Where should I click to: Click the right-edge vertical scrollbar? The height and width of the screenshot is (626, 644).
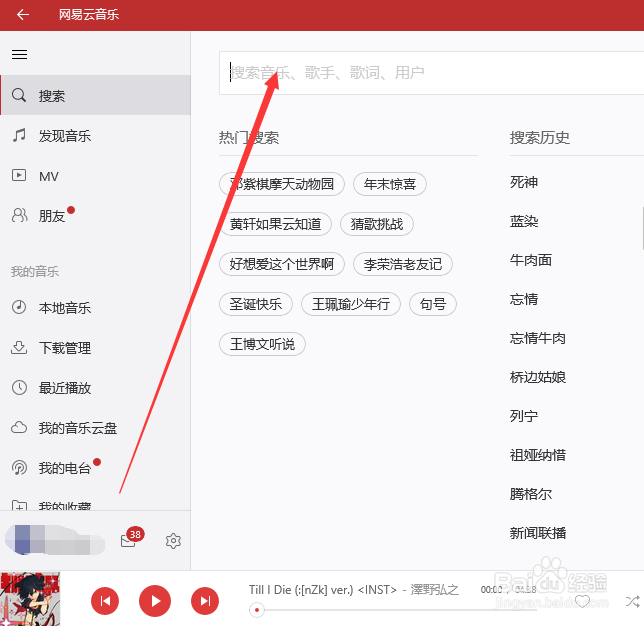642,229
